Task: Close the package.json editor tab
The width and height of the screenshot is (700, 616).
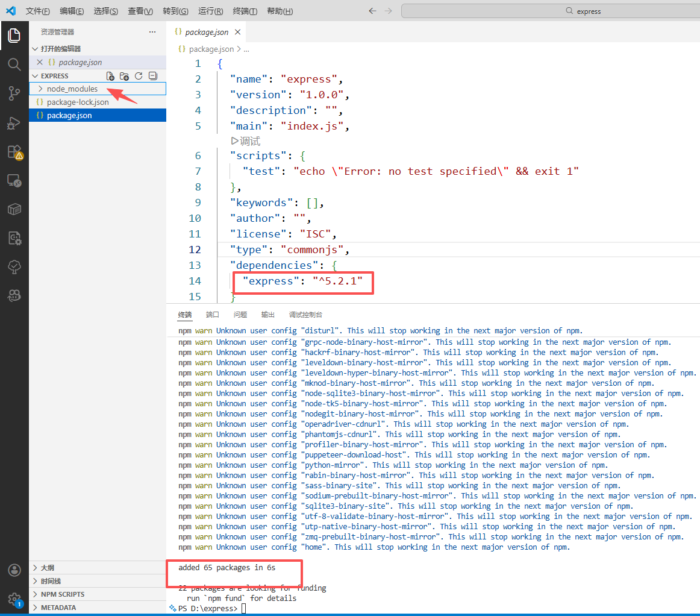Action: click(x=237, y=33)
